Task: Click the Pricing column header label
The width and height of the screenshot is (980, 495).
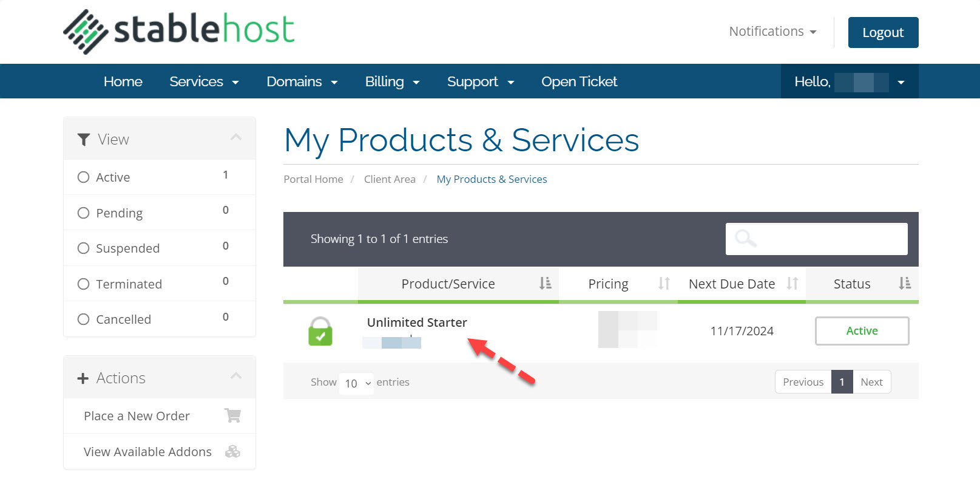Action: (x=608, y=284)
